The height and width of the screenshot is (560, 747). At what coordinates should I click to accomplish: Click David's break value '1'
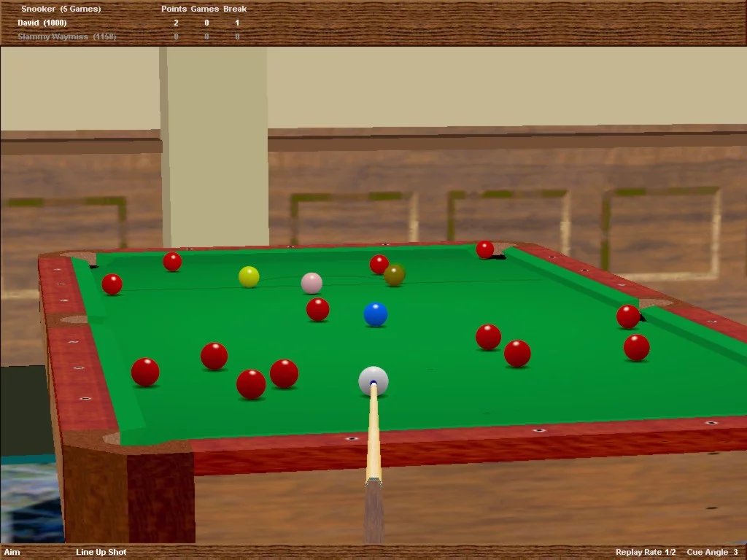(x=237, y=23)
